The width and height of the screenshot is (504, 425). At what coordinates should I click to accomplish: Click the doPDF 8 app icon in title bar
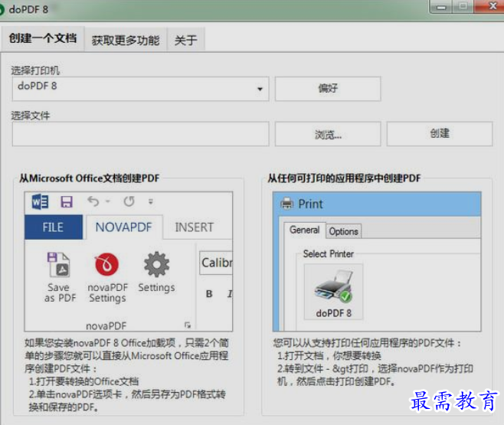pyautogui.click(x=2, y=10)
